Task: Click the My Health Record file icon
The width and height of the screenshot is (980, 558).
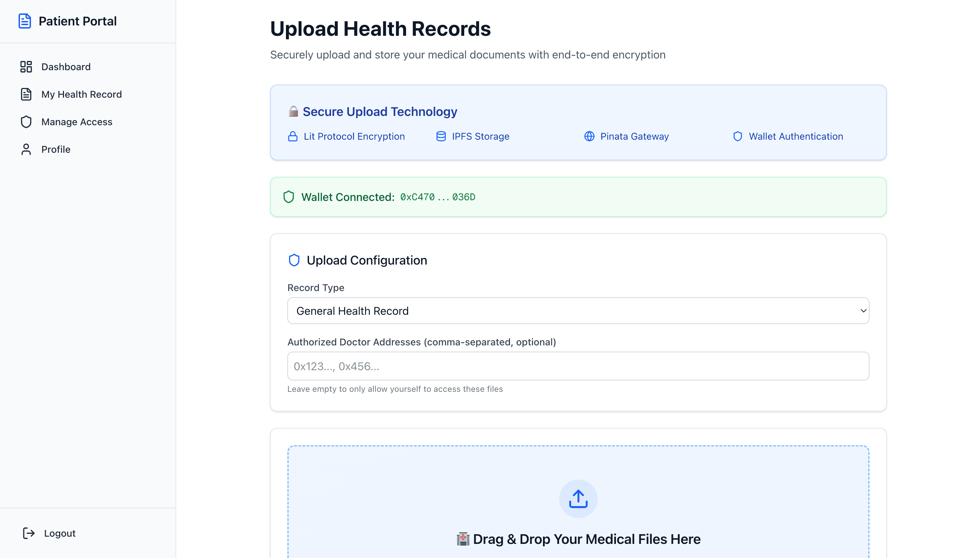Action: 26,94
